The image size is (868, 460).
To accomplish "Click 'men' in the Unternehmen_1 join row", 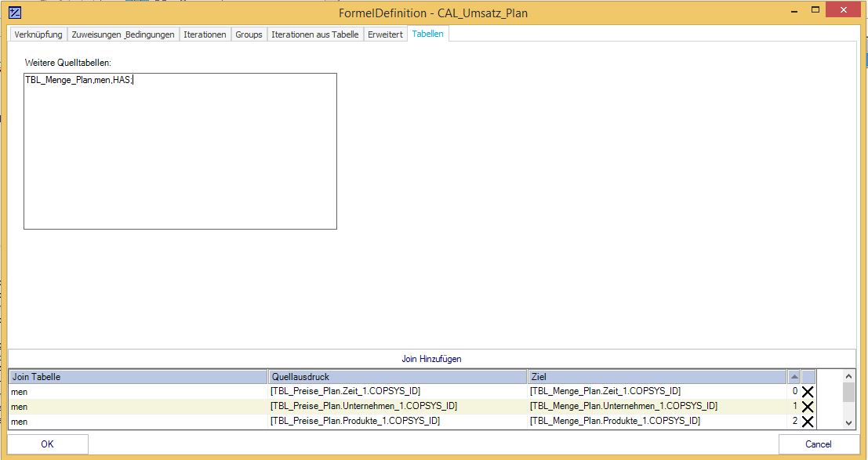I will tap(20, 407).
